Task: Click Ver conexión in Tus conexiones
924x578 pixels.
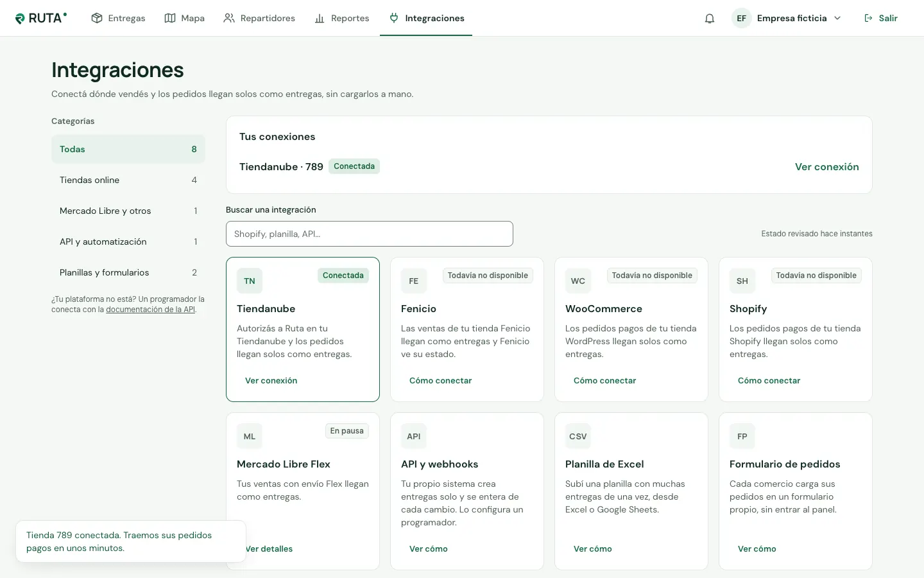Action: pos(826,167)
